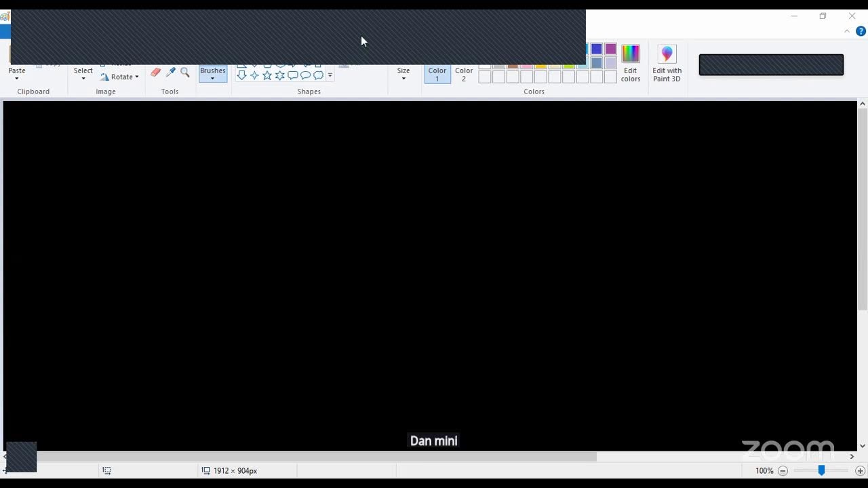The height and width of the screenshot is (488, 868).
Task: Click the horizontal scrollbar thumb
Action: point(317,457)
